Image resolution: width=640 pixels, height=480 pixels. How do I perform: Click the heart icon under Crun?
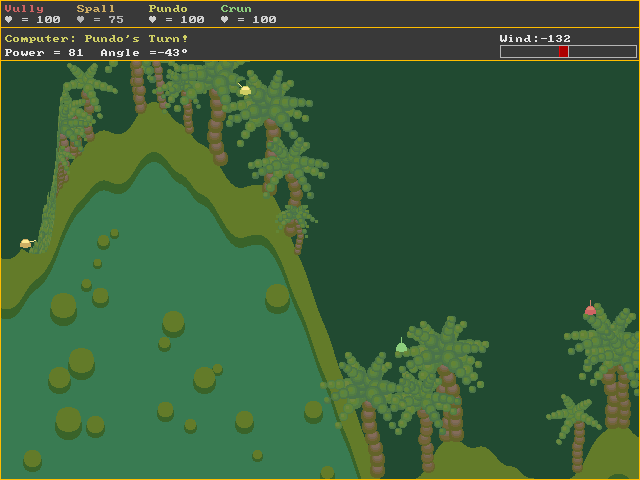point(224,19)
